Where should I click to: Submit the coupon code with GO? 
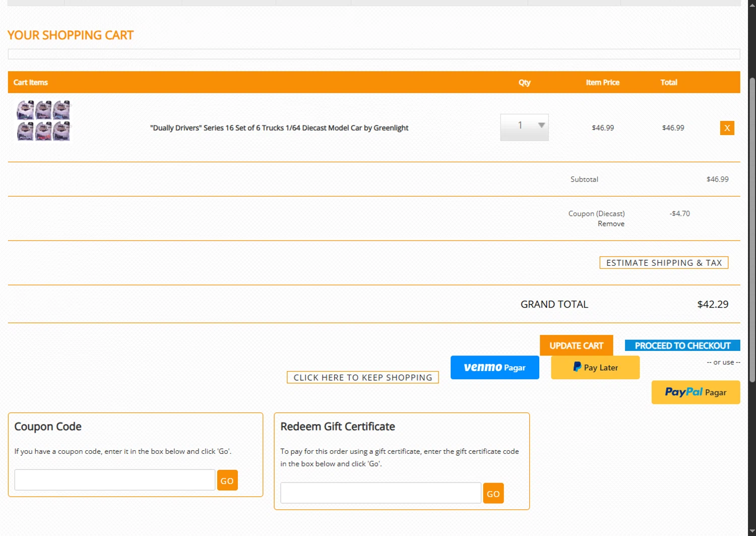[x=227, y=481]
